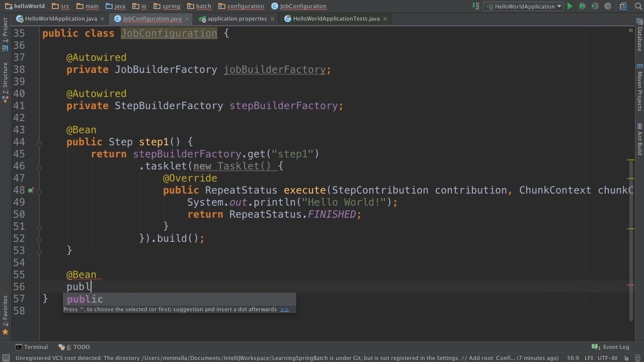Close the HelloWorldApplication.java tab
Viewport: 644px width, 362px height.
coord(102,19)
